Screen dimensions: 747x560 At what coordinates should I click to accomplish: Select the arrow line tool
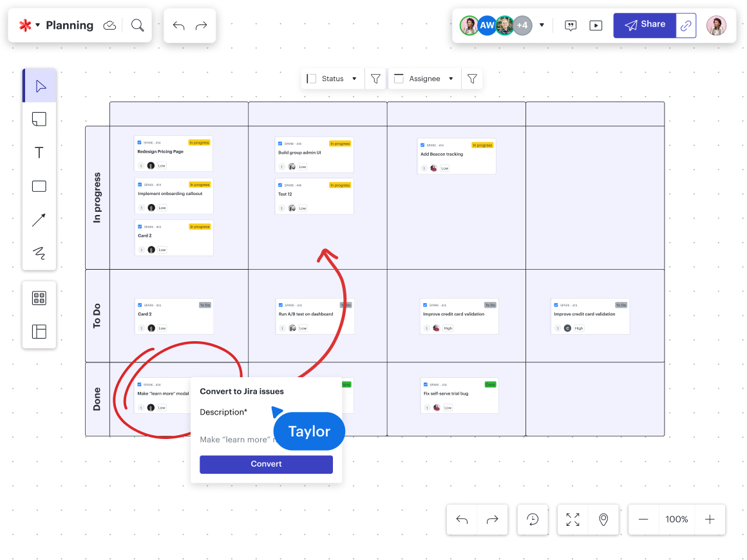[39, 220]
